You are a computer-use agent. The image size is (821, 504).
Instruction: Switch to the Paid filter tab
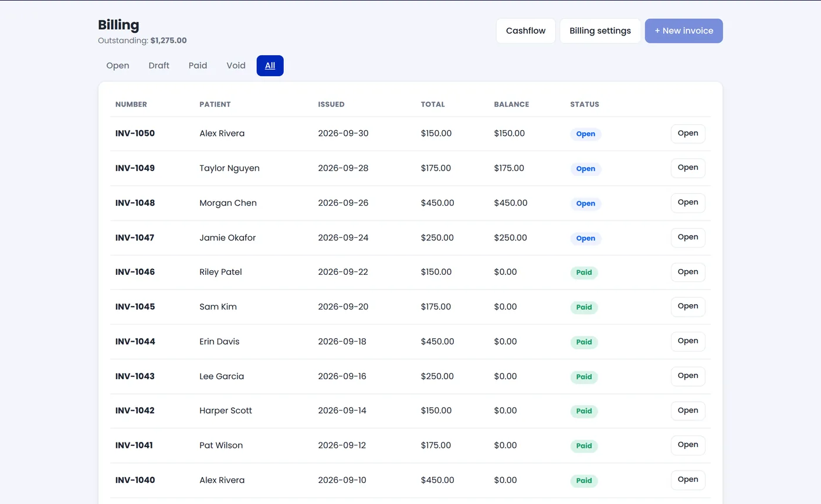click(x=198, y=66)
